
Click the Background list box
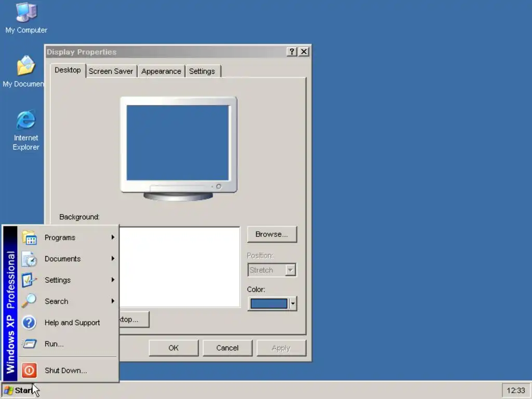180,267
